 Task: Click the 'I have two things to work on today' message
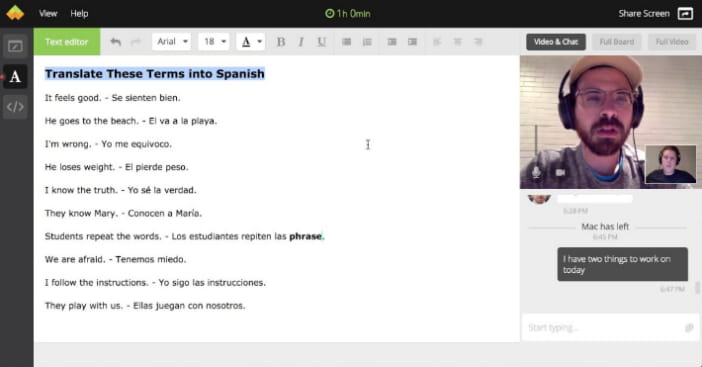coord(622,264)
